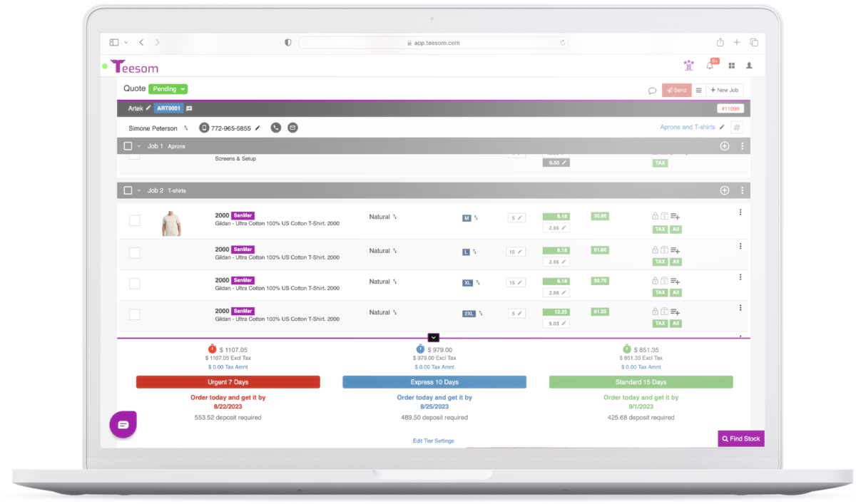Open the purple chat widget bubble
The width and height of the screenshot is (856, 504).
point(123,424)
